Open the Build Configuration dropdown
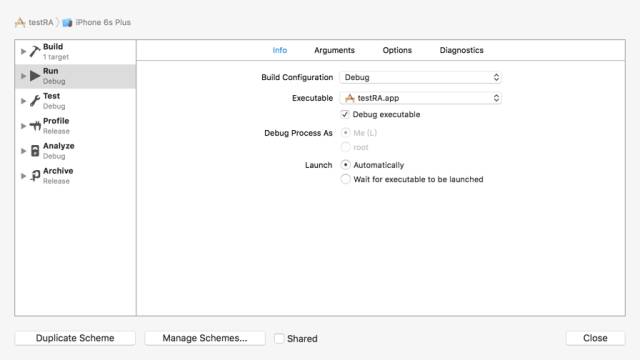This screenshot has width=640, height=360. pos(420,78)
